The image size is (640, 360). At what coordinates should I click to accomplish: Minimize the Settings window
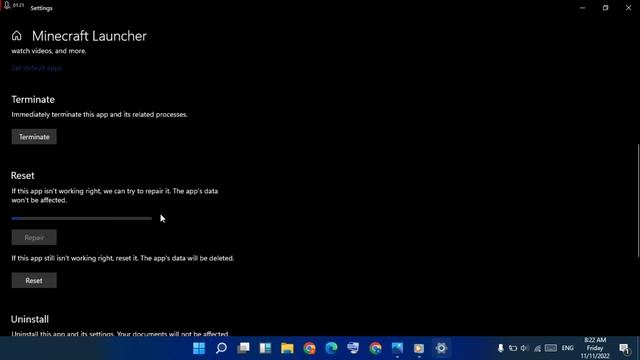coord(582,8)
